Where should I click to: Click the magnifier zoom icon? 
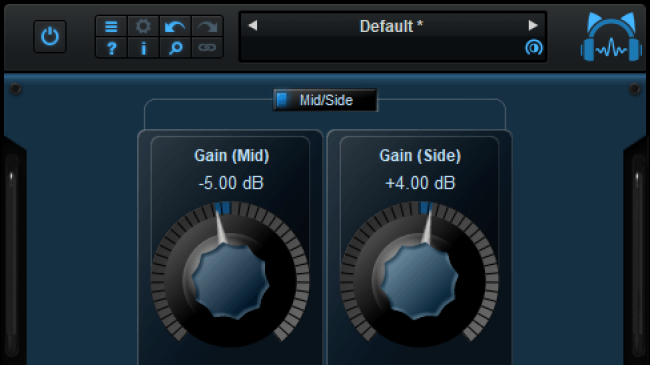pyautogui.click(x=175, y=48)
